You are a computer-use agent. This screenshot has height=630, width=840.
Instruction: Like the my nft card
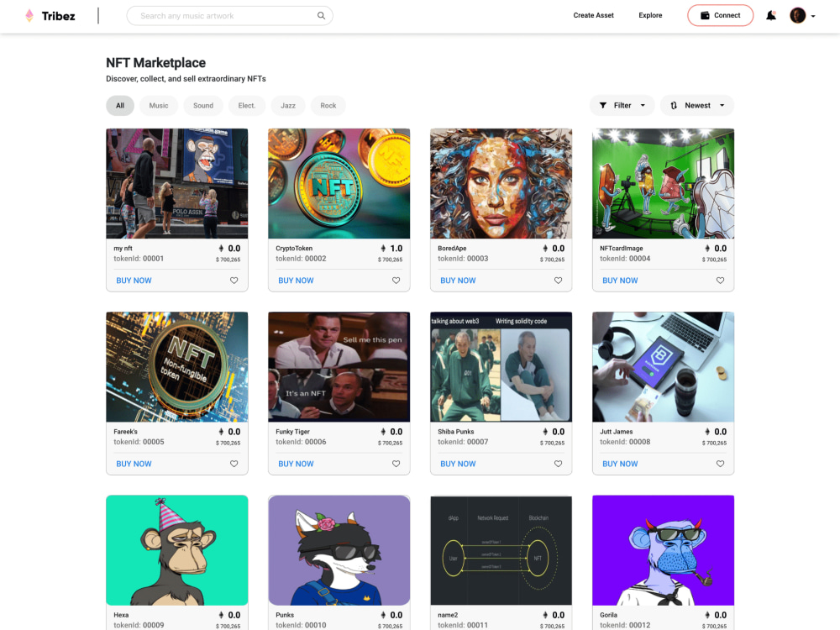coord(234,281)
